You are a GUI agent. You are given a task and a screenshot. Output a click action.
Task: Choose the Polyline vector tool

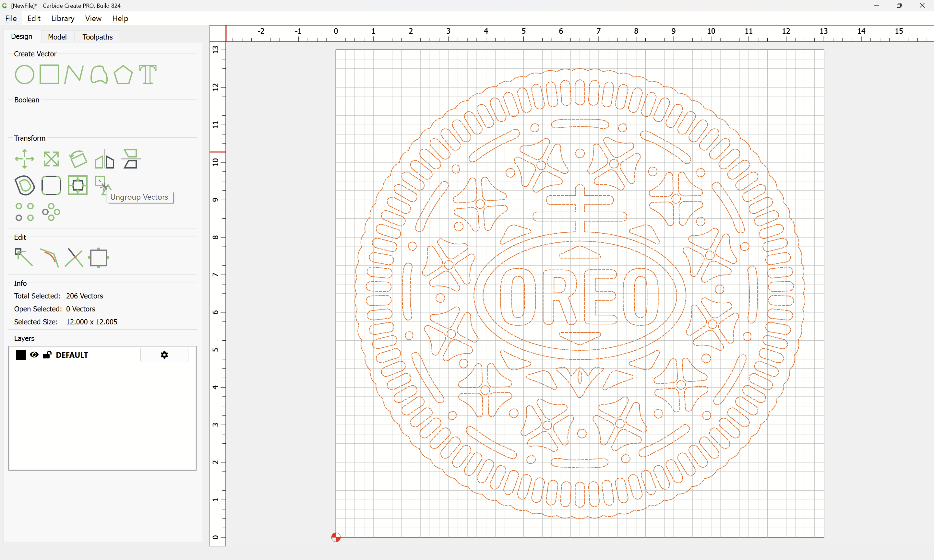74,74
